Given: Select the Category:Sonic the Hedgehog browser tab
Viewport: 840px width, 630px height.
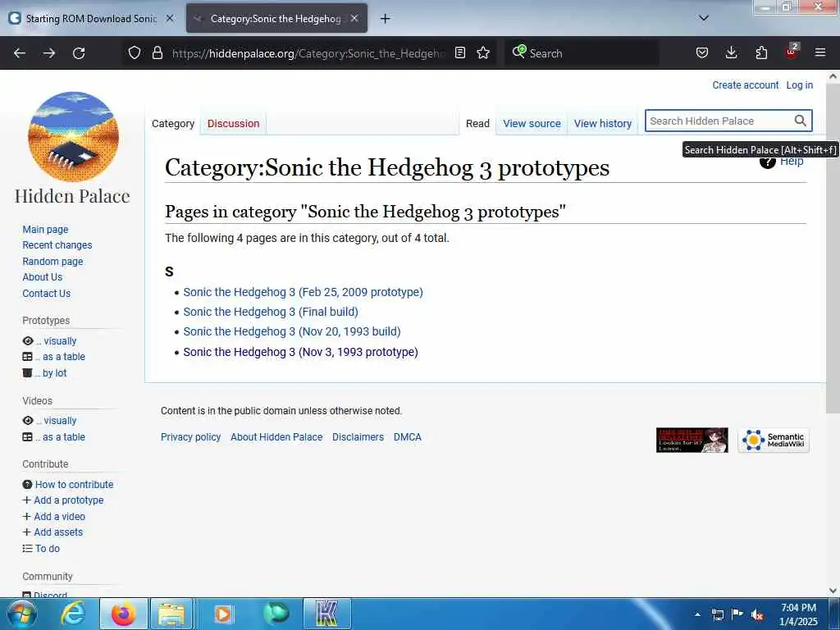Looking at the screenshot, I should pos(276,18).
